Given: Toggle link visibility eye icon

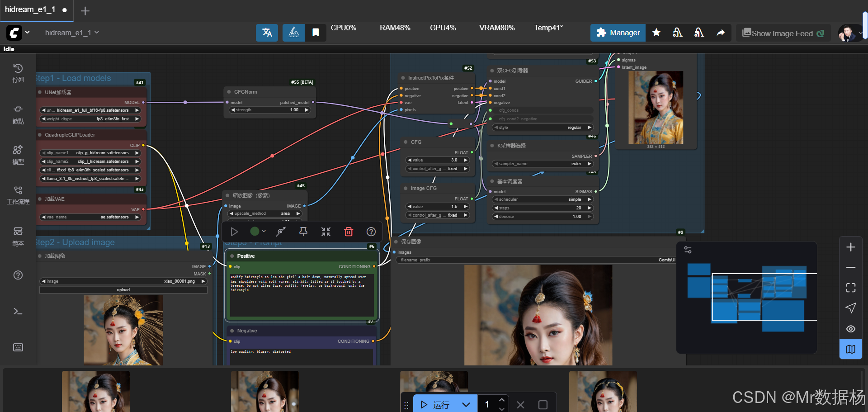Looking at the screenshot, I should pos(851,329).
